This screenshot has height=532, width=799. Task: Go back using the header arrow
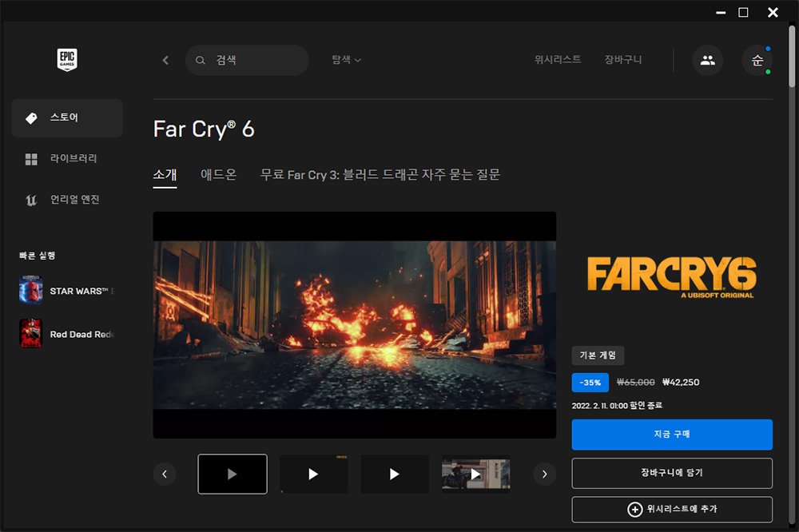pos(165,60)
